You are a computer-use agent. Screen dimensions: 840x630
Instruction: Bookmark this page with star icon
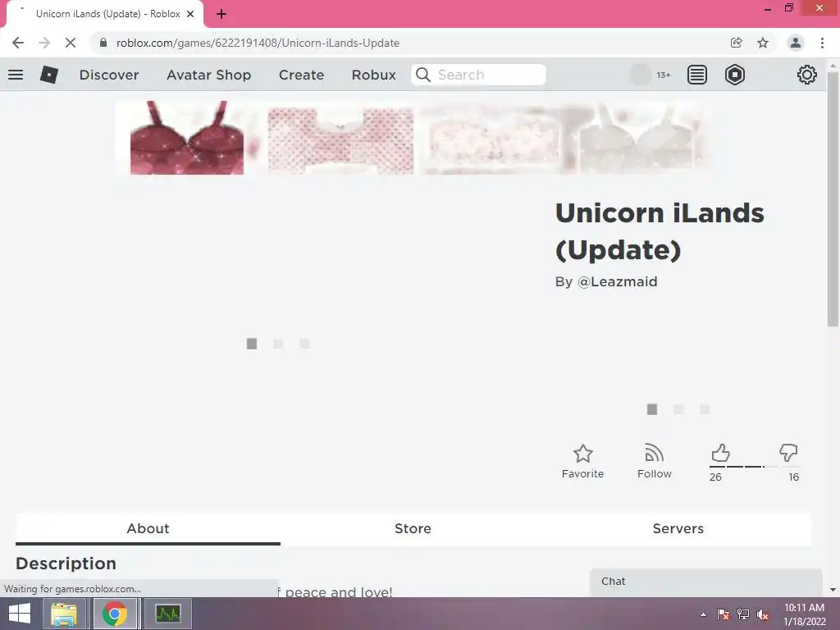[763, 43]
